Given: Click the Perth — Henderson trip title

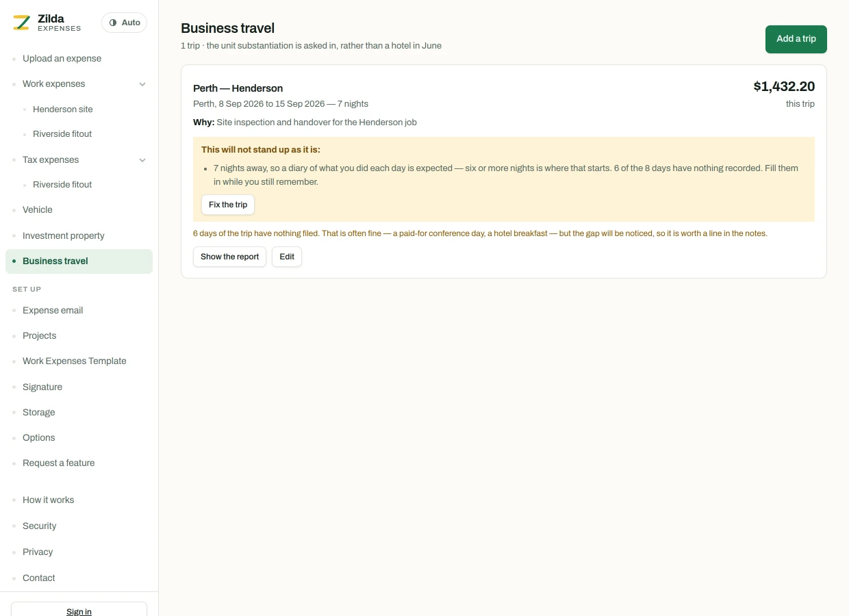Looking at the screenshot, I should coord(238,88).
